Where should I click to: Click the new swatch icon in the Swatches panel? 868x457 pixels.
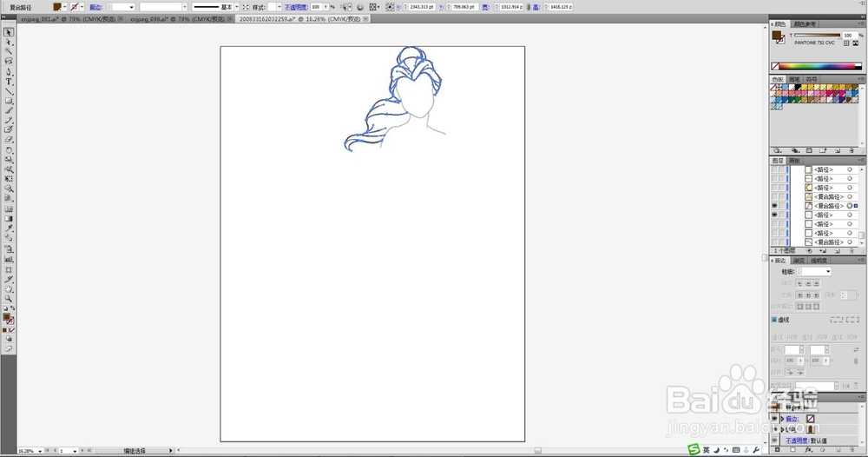click(x=838, y=150)
